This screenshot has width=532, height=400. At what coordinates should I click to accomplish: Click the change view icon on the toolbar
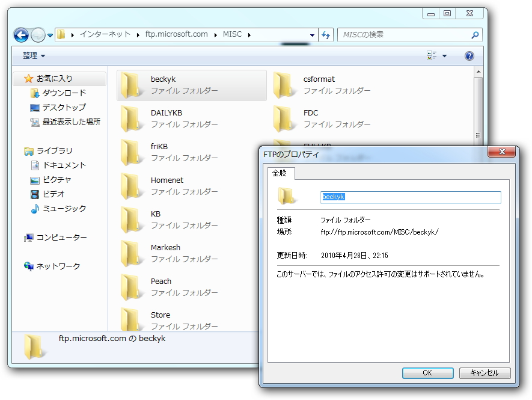click(430, 55)
